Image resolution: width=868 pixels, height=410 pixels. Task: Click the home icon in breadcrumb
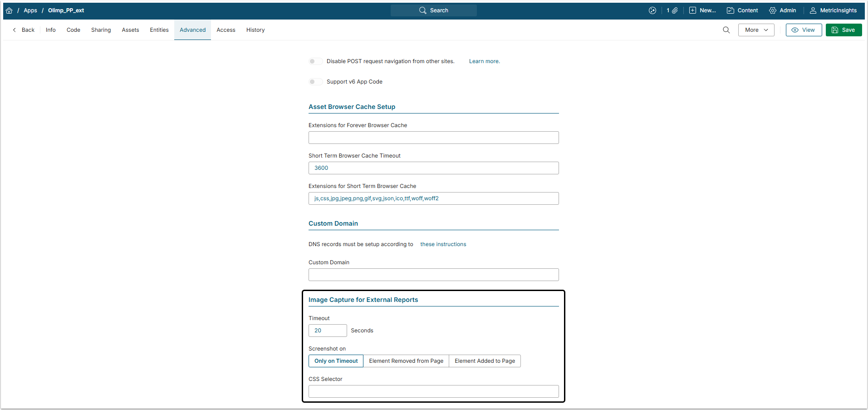click(9, 10)
